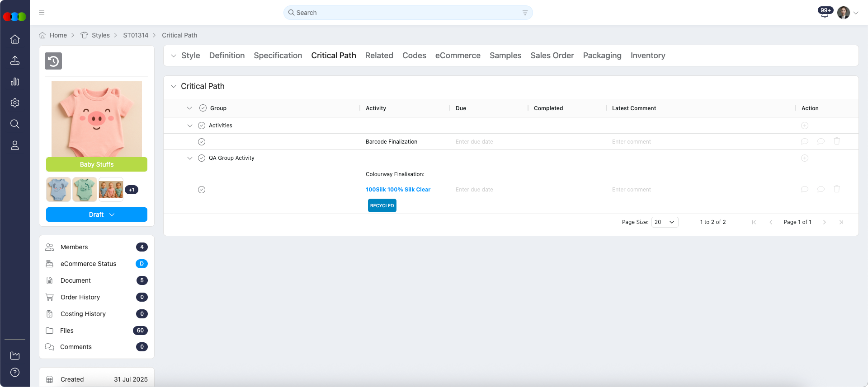Image resolution: width=868 pixels, height=387 pixels.
Task: Switch to the Specification tab
Action: pyautogui.click(x=278, y=56)
